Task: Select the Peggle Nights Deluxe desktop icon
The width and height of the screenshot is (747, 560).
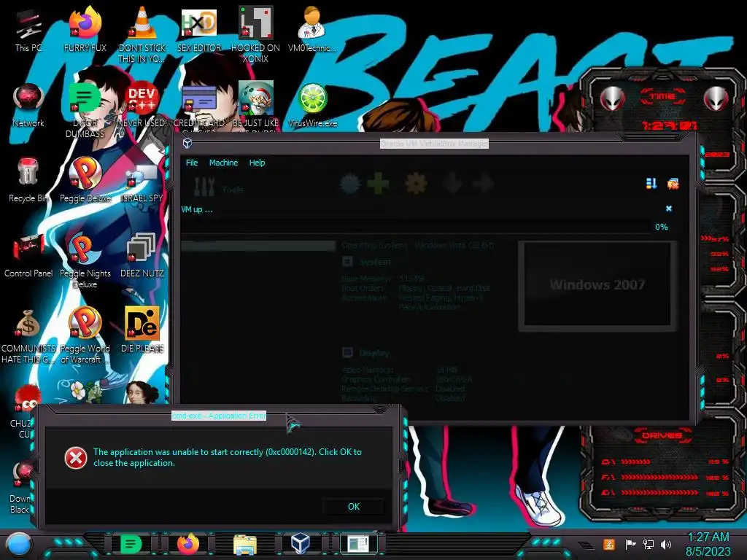Action: [85, 260]
